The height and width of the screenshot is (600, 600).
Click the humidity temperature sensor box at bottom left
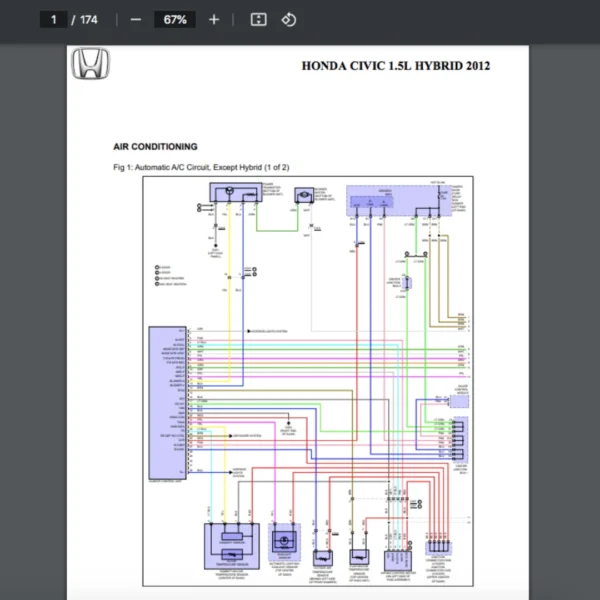tap(231, 547)
